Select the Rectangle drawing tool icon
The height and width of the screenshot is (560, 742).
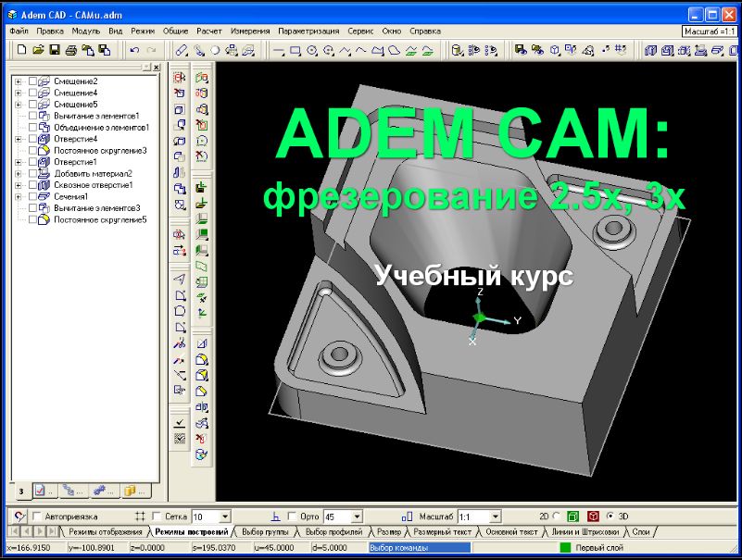coord(296,50)
